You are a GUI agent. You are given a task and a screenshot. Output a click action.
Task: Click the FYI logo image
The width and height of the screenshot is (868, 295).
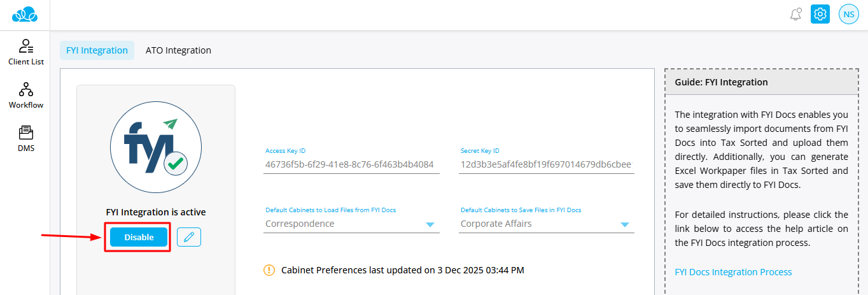coord(156,147)
